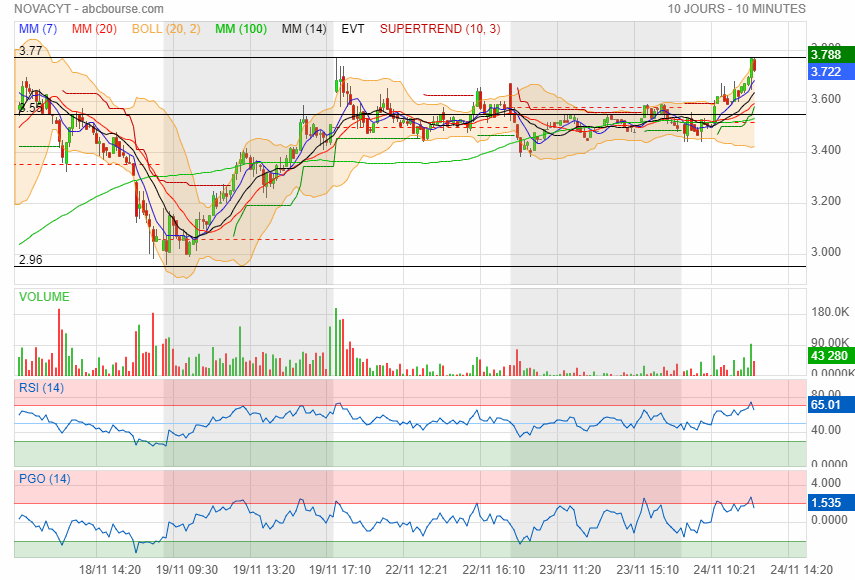The image size is (855, 580).
Task: Click the 3.000 price axis label
Action: pyautogui.click(x=826, y=252)
